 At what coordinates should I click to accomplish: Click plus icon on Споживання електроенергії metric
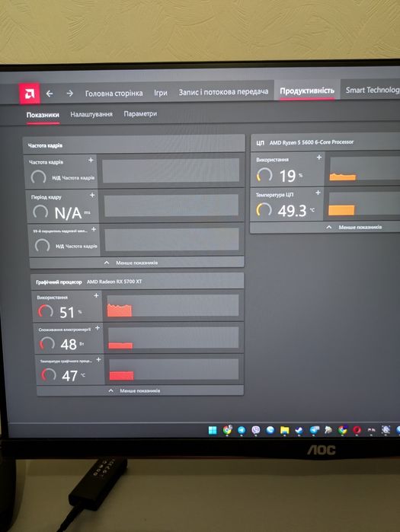[98, 328]
